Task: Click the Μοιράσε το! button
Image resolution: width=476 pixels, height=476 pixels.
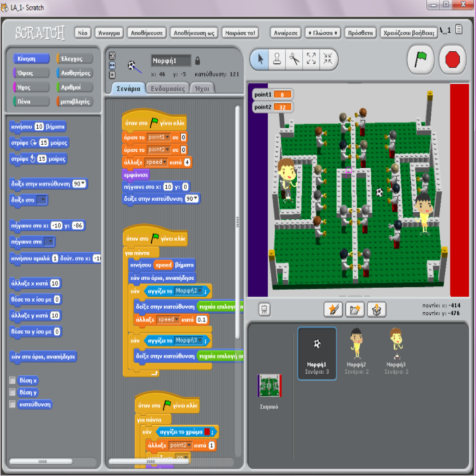Action: click(240, 33)
